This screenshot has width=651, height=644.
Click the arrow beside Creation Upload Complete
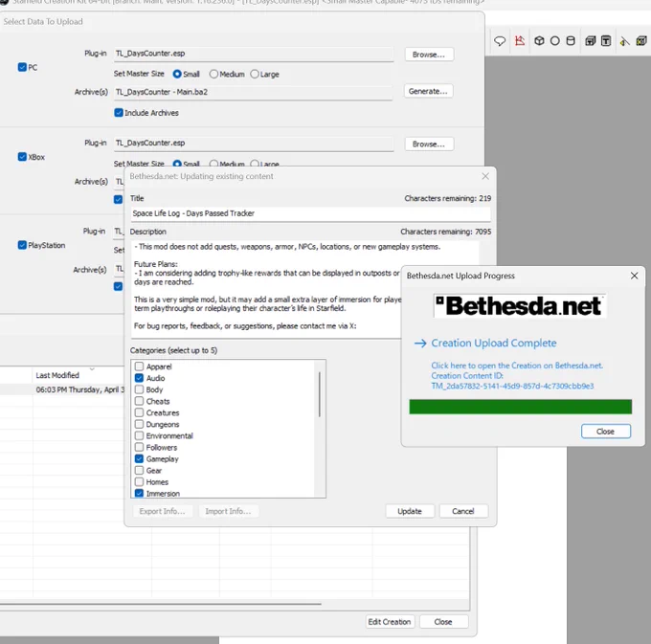click(x=420, y=344)
